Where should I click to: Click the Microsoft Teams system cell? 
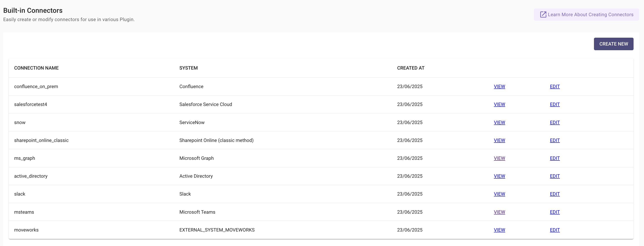click(x=197, y=212)
